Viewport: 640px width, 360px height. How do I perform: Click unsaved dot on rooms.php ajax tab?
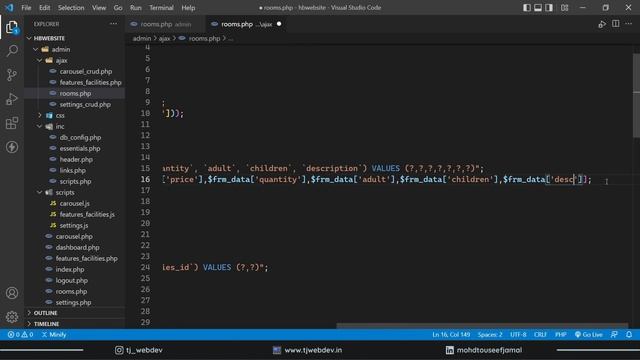coord(279,24)
